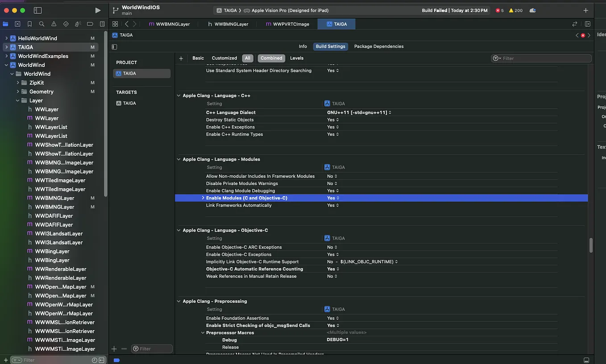
Task: Select the WWPVRTCImage editor tab
Action: [x=290, y=24]
